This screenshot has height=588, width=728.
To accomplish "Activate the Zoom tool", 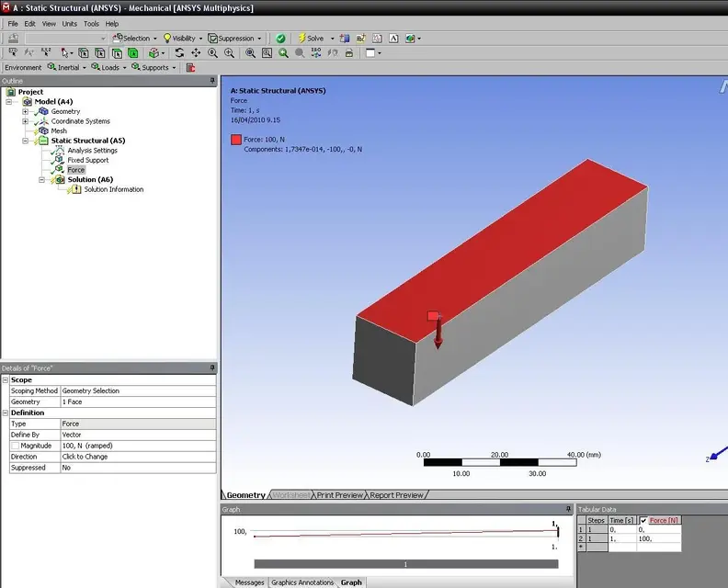I will click(212, 53).
